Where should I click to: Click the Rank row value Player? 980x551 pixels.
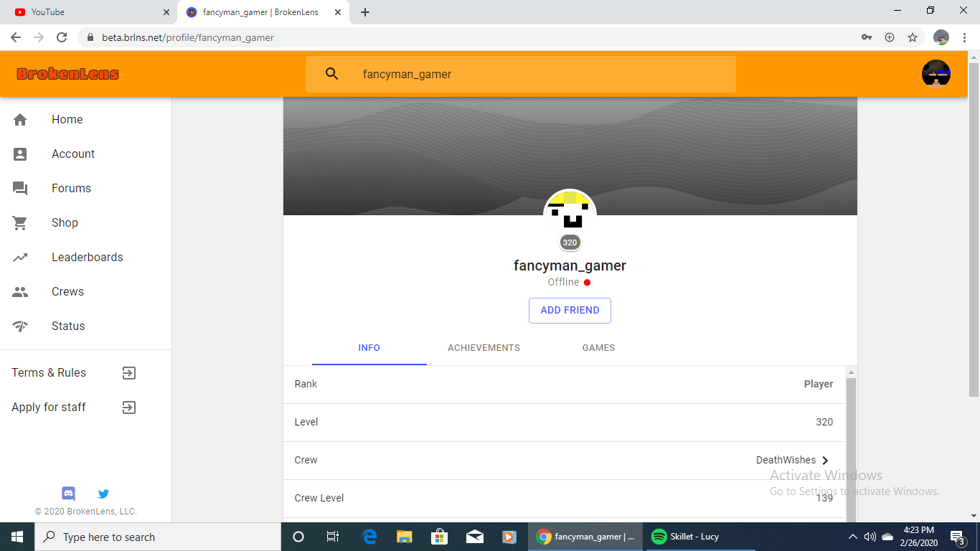[819, 384]
